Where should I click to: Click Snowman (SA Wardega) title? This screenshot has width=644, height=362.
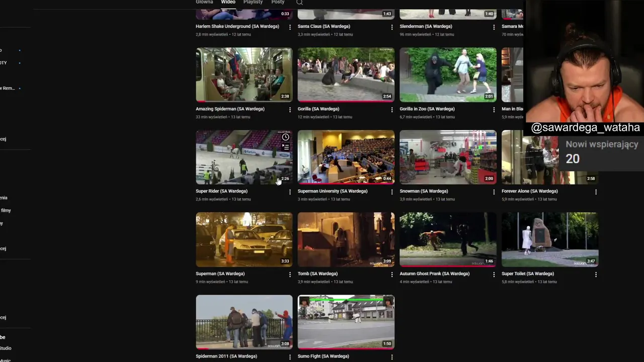(424, 191)
